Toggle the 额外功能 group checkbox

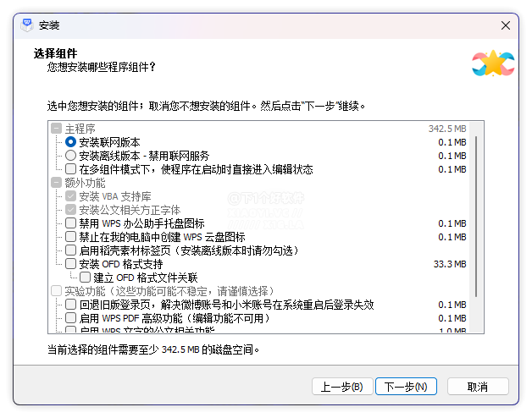click(56, 183)
